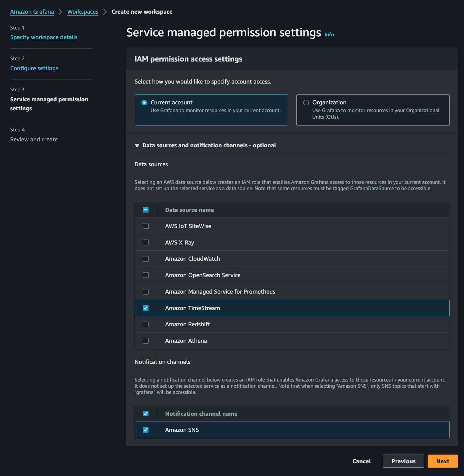Enable the Amazon CloudWatch data source

[146, 259]
